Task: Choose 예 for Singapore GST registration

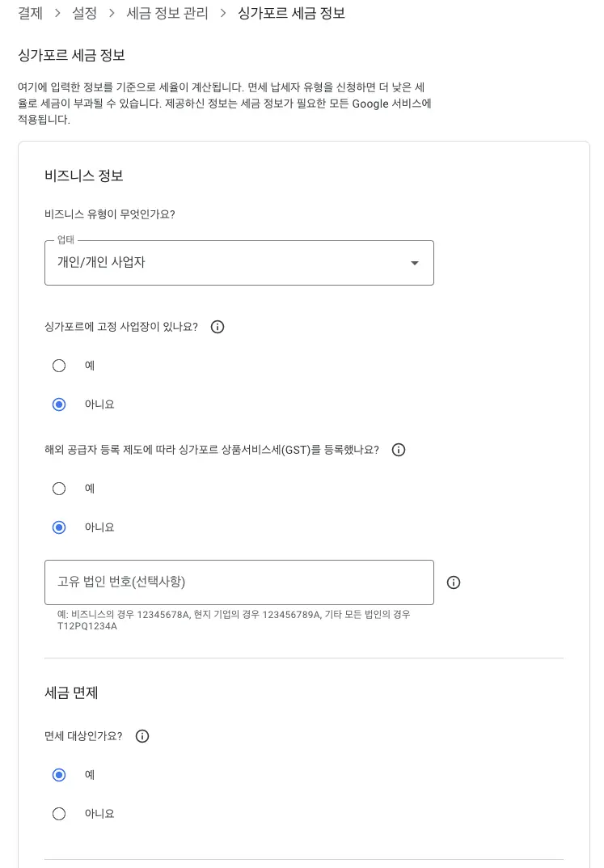Action: click(59, 489)
